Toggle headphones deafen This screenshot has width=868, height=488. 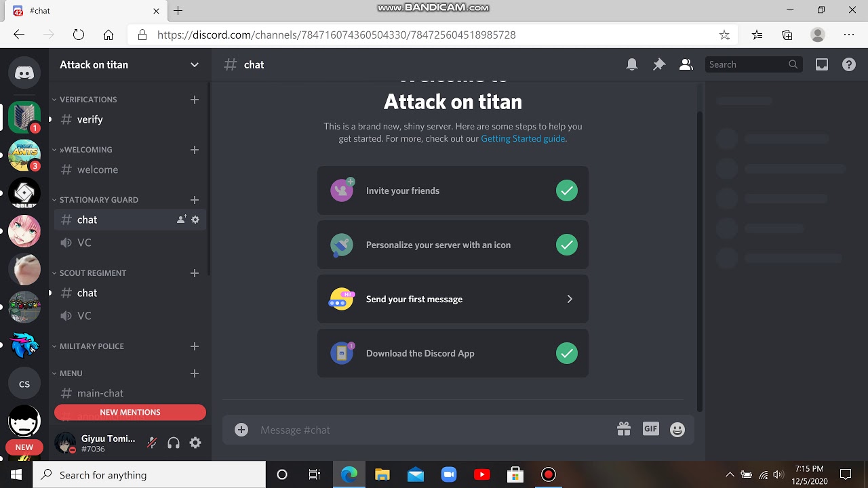tap(174, 443)
